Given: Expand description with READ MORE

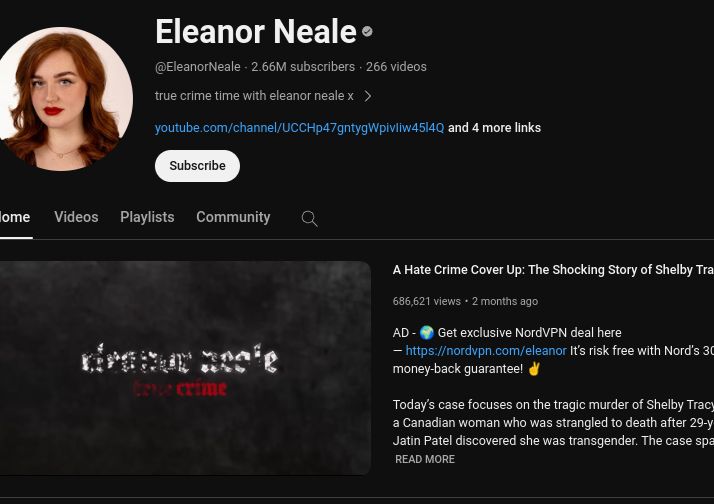Looking at the screenshot, I should 425,459.
